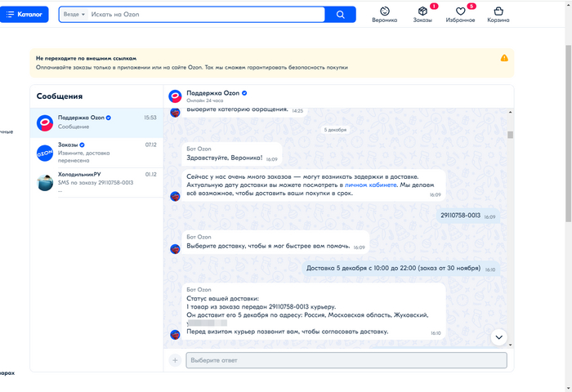
Task: Open the Заказы orders icon
Action: pos(422,14)
